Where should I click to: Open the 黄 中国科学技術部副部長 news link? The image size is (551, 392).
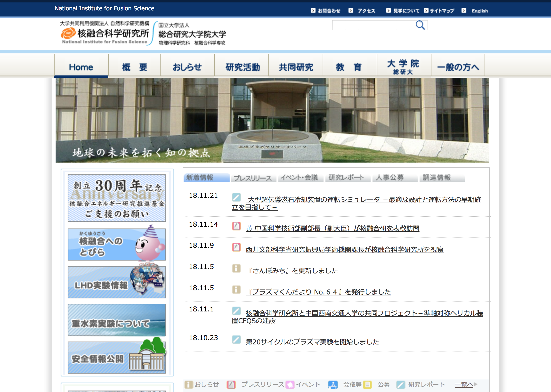(332, 228)
